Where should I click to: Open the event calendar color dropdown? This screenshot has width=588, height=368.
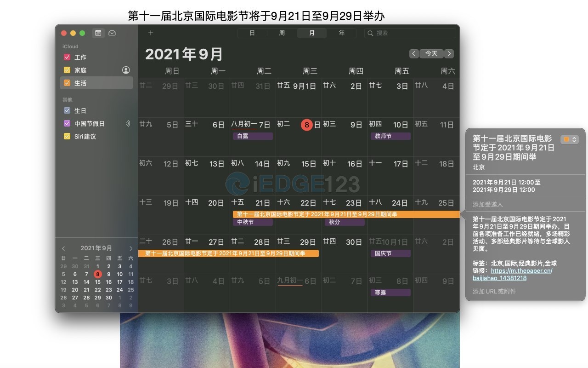[x=570, y=139]
